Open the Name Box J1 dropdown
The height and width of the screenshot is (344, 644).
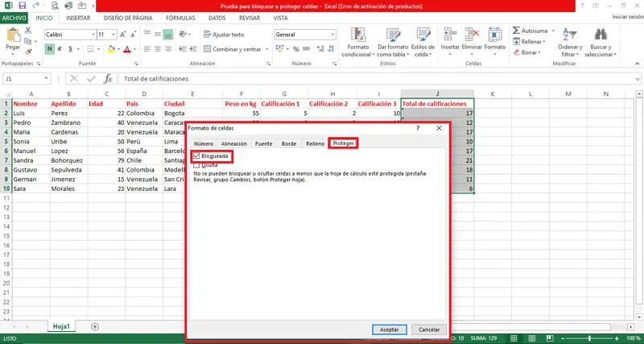point(46,78)
